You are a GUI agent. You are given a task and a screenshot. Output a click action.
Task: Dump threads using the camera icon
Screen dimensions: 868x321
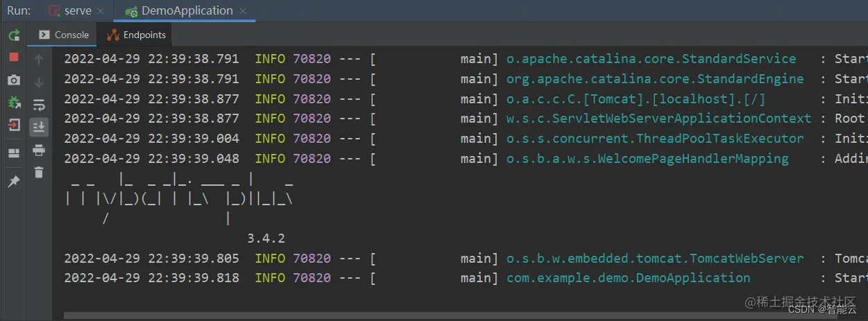click(14, 80)
